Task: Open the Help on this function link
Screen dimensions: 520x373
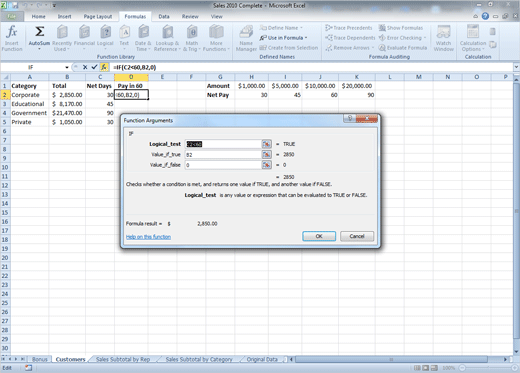Action: (148, 237)
